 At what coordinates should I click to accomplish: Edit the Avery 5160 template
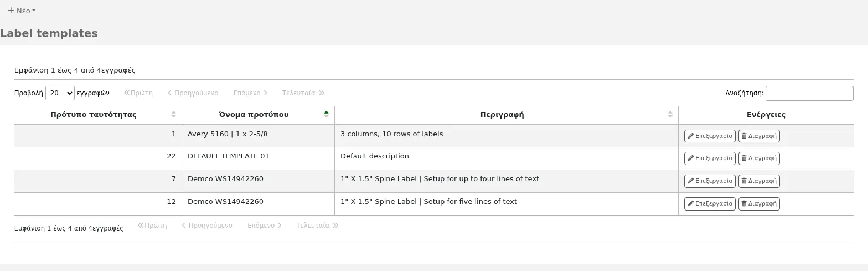point(710,136)
